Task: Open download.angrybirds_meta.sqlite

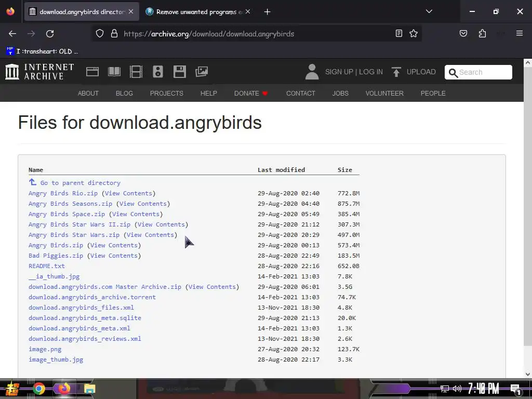Action: pos(85,318)
